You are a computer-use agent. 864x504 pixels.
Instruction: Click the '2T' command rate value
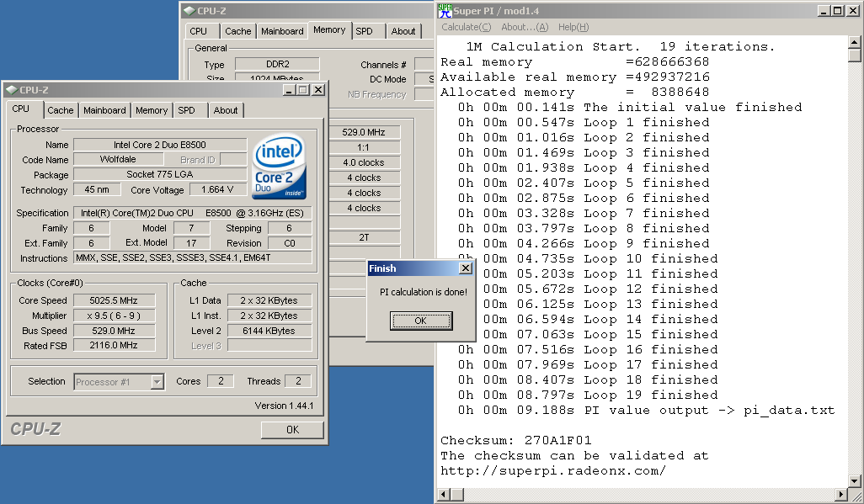point(364,237)
